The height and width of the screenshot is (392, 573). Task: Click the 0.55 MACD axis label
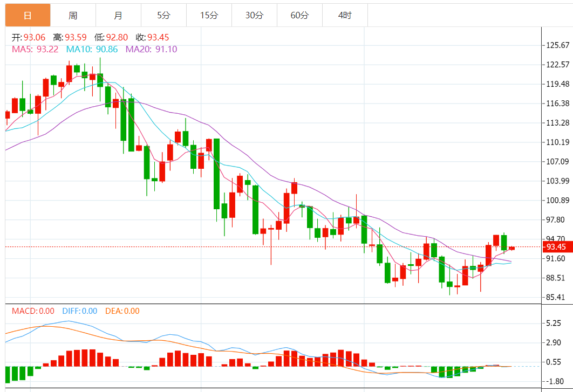coord(554,362)
